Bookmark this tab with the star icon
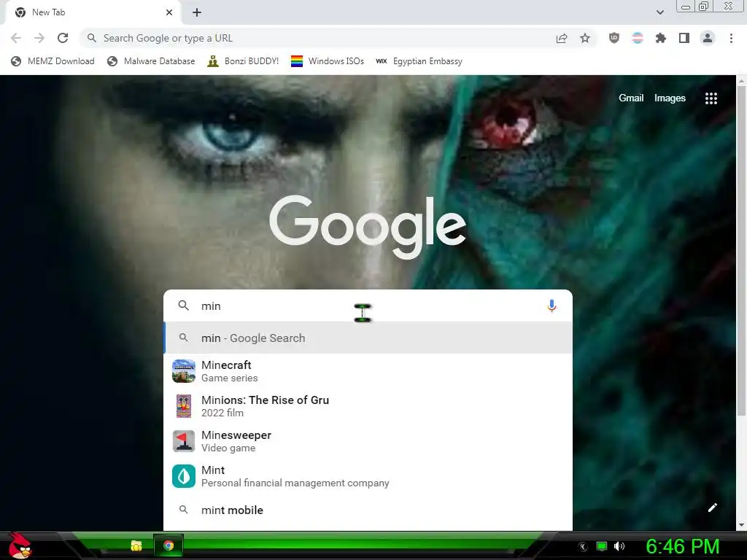This screenshot has height=560, width=747. (585, 38)
